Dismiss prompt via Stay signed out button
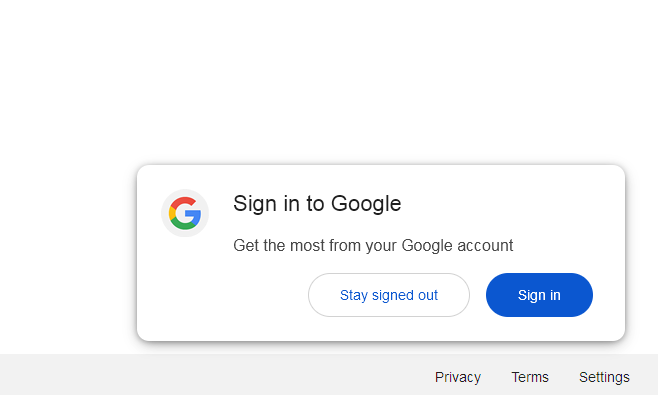 (x=389, y=295)
